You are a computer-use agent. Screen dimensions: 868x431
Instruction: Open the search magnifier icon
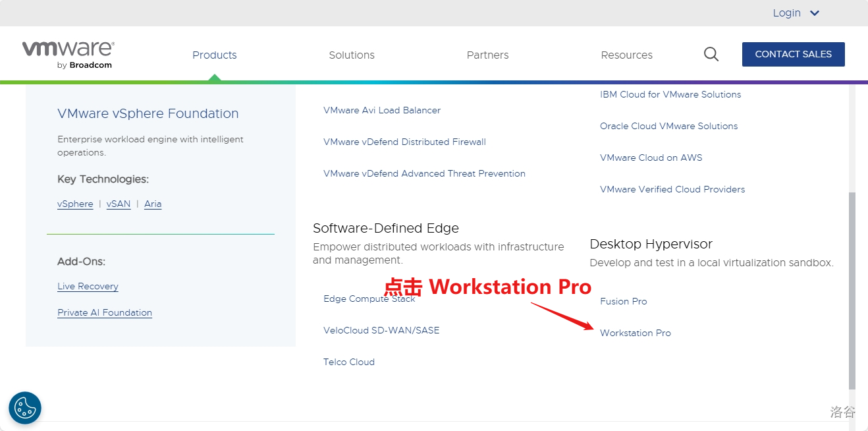(x=711, y=54)
